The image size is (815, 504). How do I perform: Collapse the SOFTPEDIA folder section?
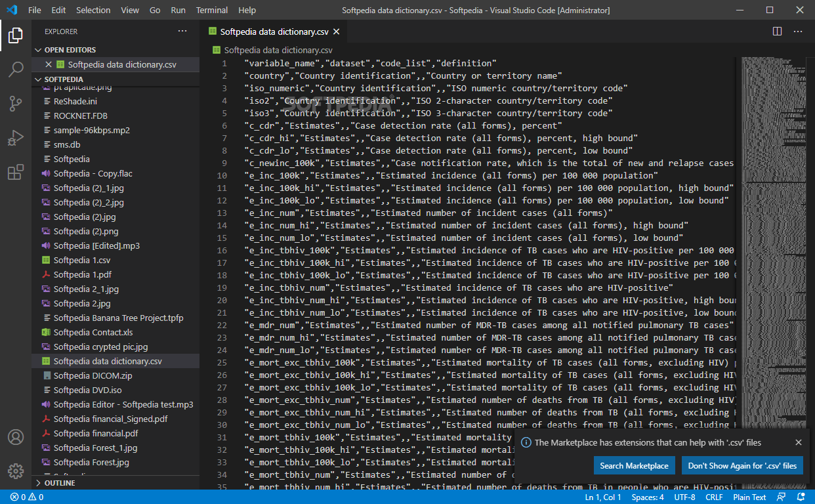click(x=63, y=79)
